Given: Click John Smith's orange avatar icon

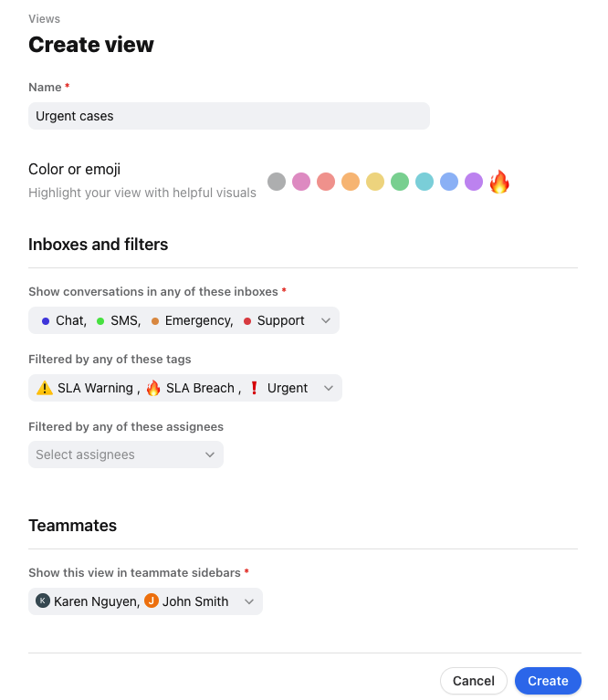Looking at the screenshot, I should click(x=152, y=601).
